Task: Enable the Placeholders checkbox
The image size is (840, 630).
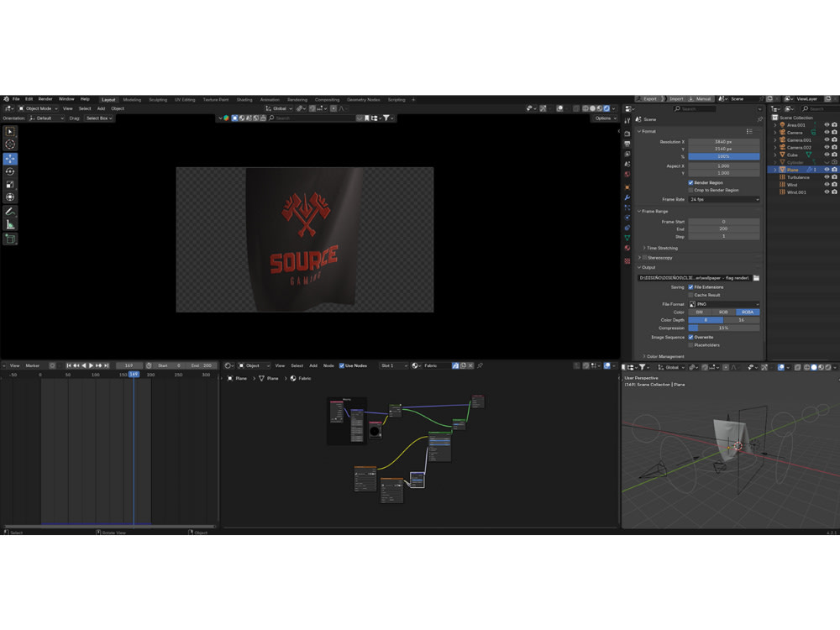Action: 690,345
